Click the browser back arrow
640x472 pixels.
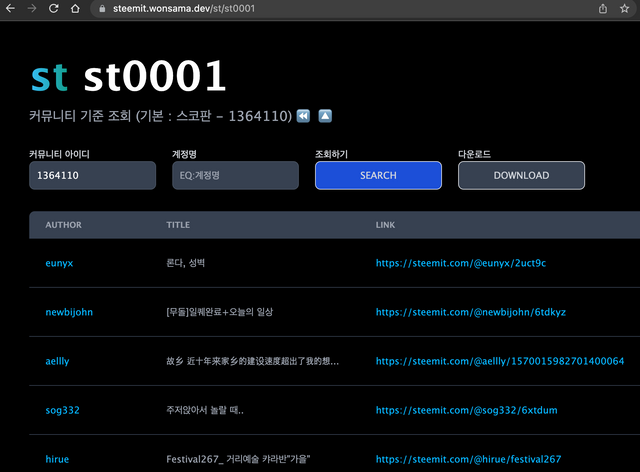click(10, 8)
